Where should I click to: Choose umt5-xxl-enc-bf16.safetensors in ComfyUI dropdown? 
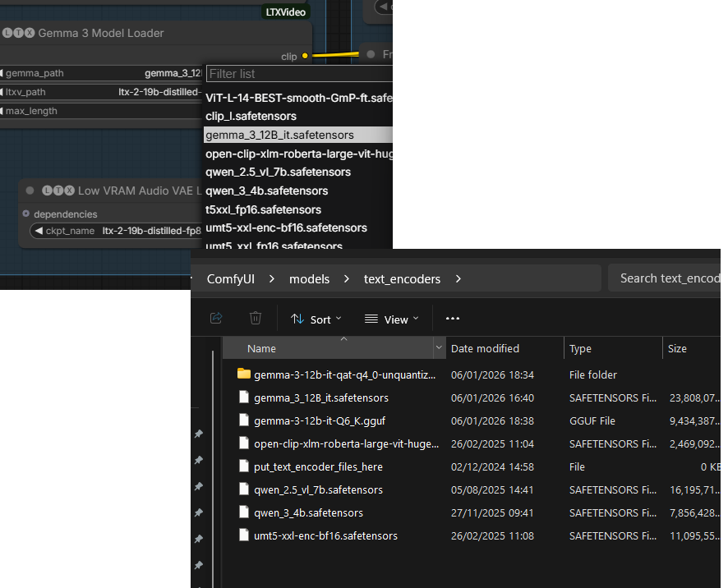[x=298, y=227]
